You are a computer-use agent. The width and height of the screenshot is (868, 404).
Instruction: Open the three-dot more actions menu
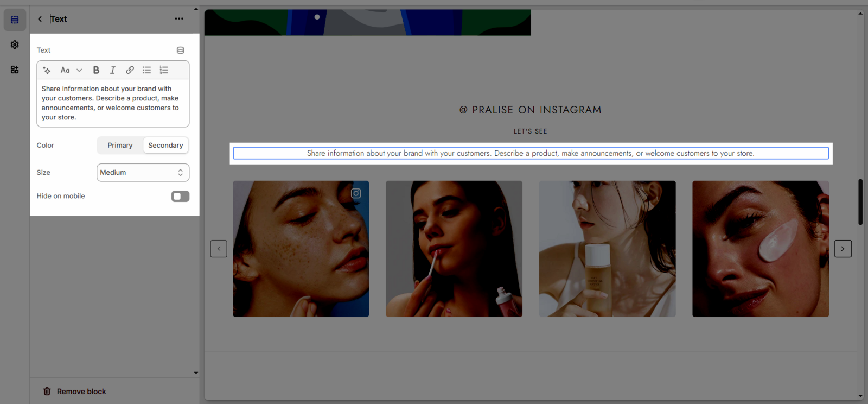(179, 19)
